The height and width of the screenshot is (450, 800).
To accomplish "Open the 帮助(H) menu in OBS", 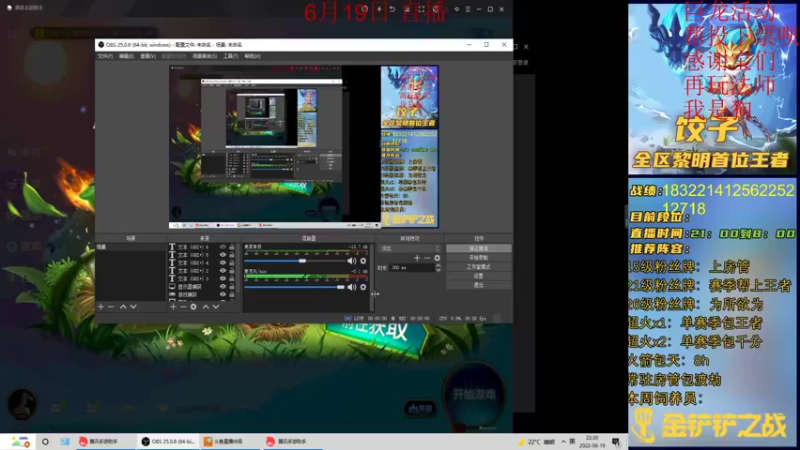I will tap(252, 56).
